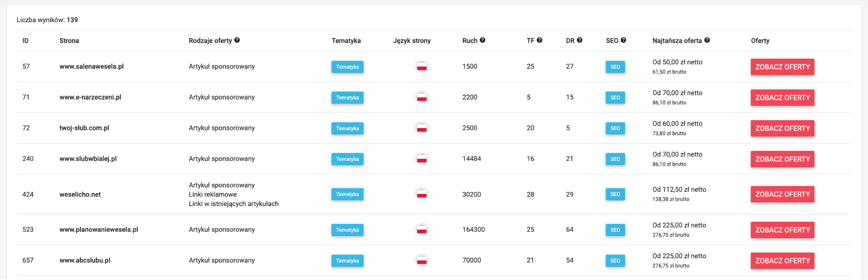Viewport: 868px width, 280px height.
Task: Click traffic value 14484
Action: coord(472,159)
